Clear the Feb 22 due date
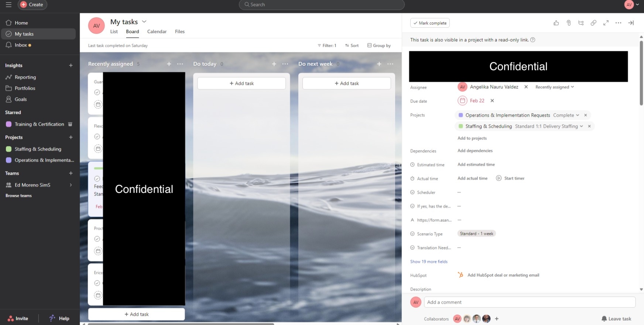The image size is (644, 325). pos(492,101)
